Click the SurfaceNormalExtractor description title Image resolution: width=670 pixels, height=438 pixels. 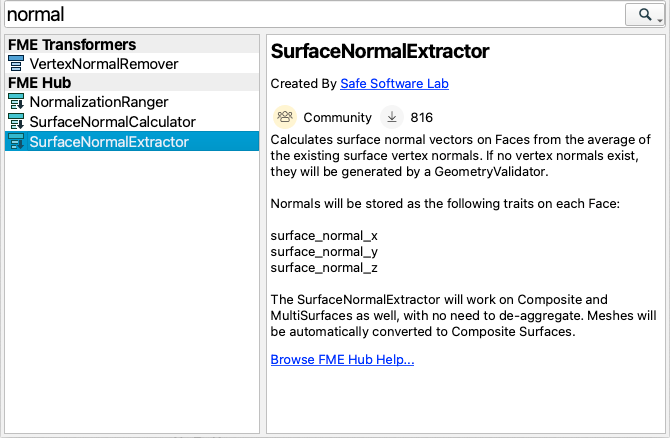380,51
